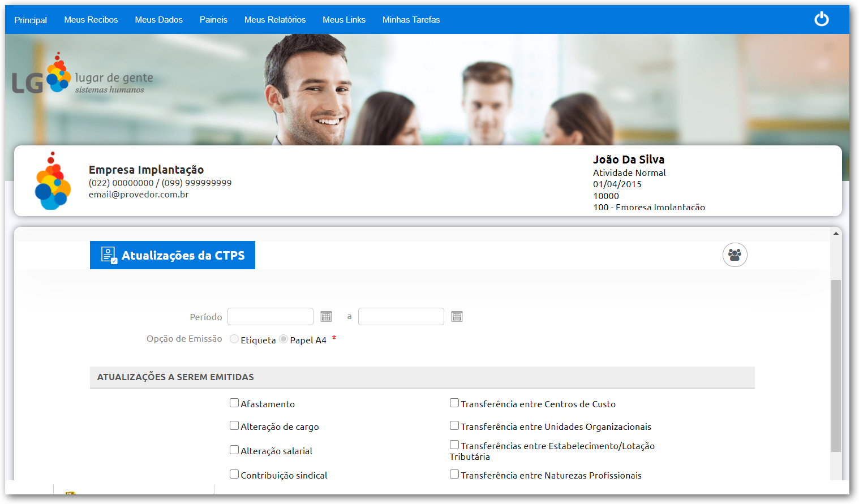Enable Transferência entre Centros de Custo
The width and height of the screenshot is (859, 504).
454,402
